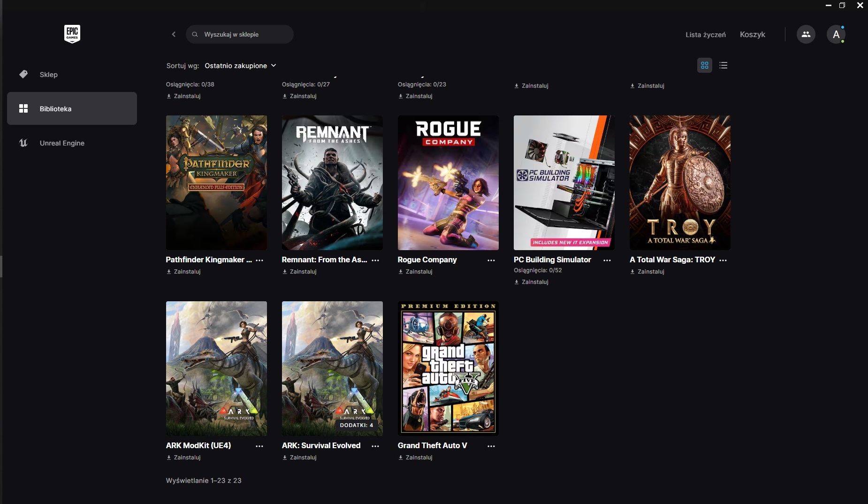Minimize the Epic Games Launcher window
The height and width of the screenshot is (504, 868).
[x=828, y=5]
